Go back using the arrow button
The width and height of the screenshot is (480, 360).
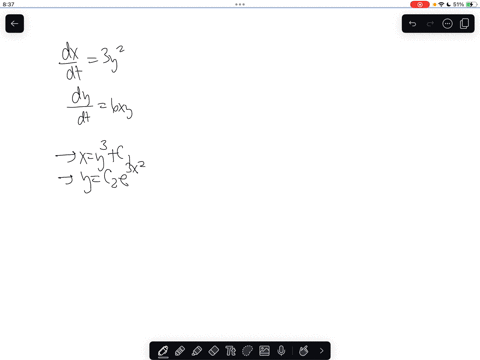tap(14, 24)
